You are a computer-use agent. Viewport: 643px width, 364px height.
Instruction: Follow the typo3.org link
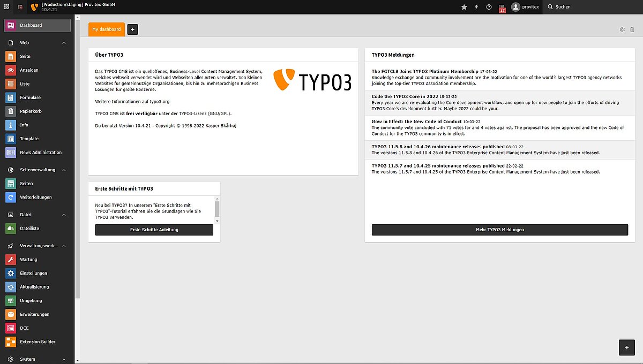coord(160,101)
